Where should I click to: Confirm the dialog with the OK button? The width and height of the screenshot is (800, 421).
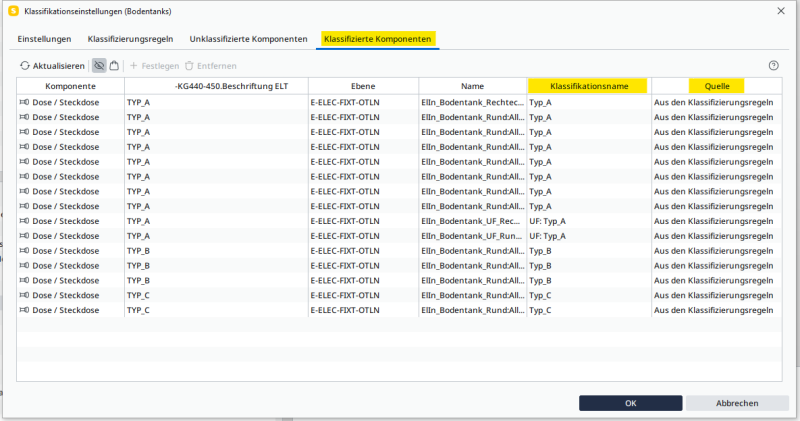[x=630, y=403]
